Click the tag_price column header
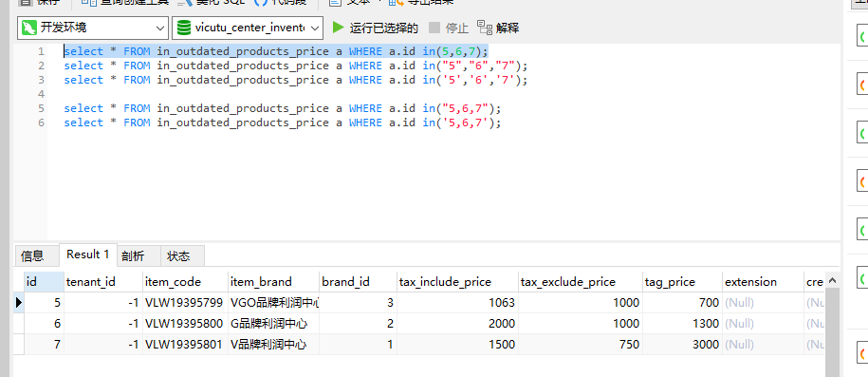This screenshot has width=868, height=377. tap(683, 282)
